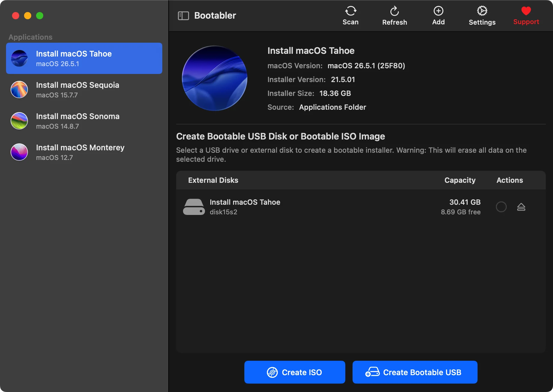Viewport: 553px width, 392px height.
Task: Select Install macOS Tahoe in sidebar
Action: tap(84, 58)
